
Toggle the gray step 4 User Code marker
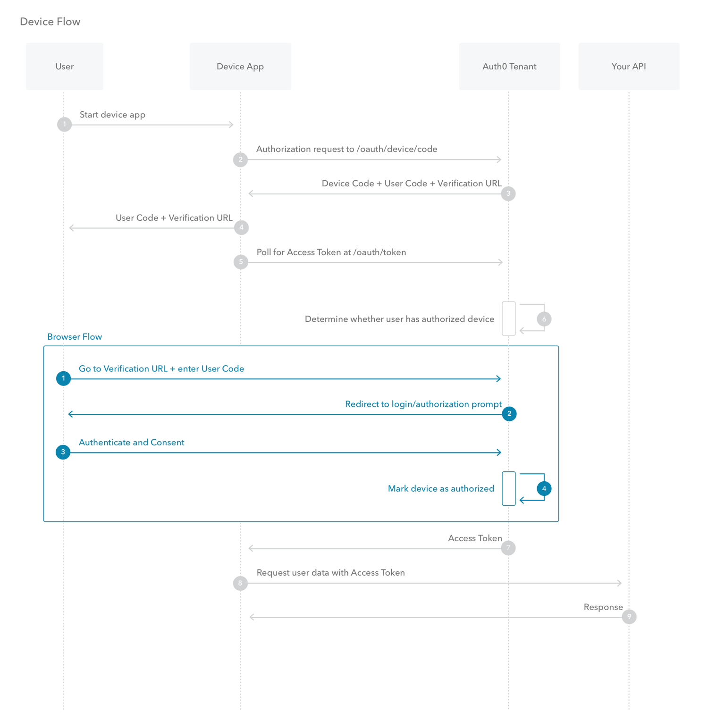241,227
